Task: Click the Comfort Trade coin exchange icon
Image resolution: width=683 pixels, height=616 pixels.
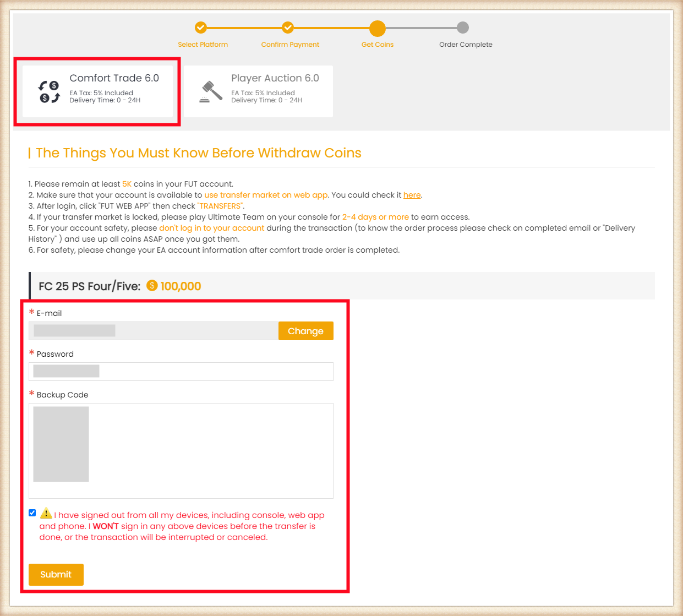Action: (49, 92)
